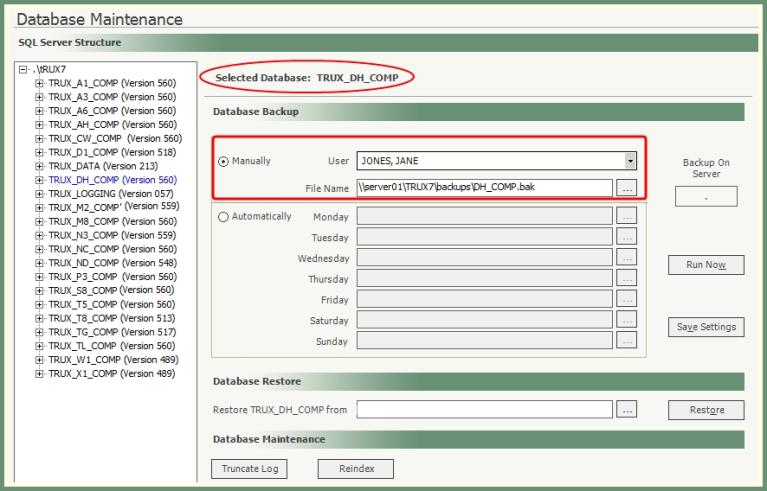Click the browse button for Monday backup
Image resolution: width=767 pixels, height=491 pixels.
627,216
